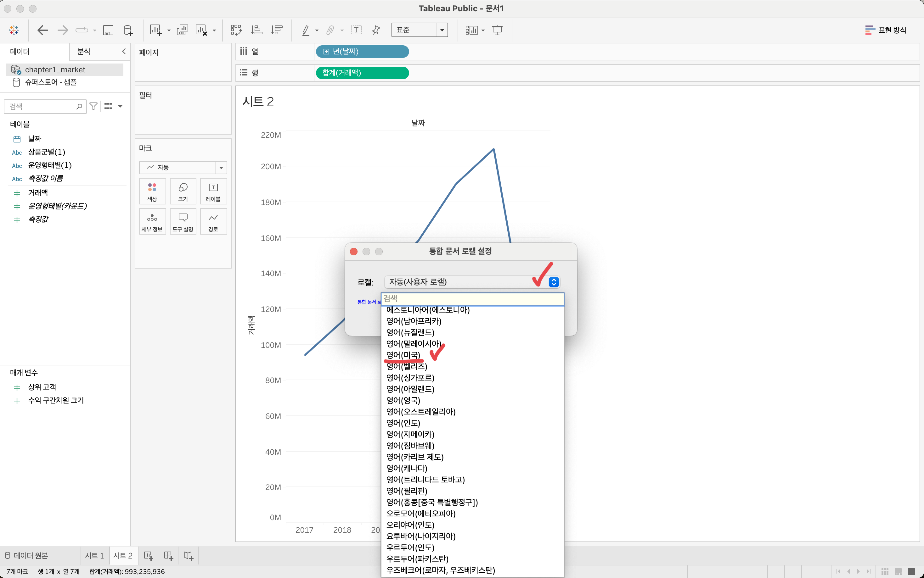Click the Tooltip (도구 설명) marks button

tap(183, 222)
